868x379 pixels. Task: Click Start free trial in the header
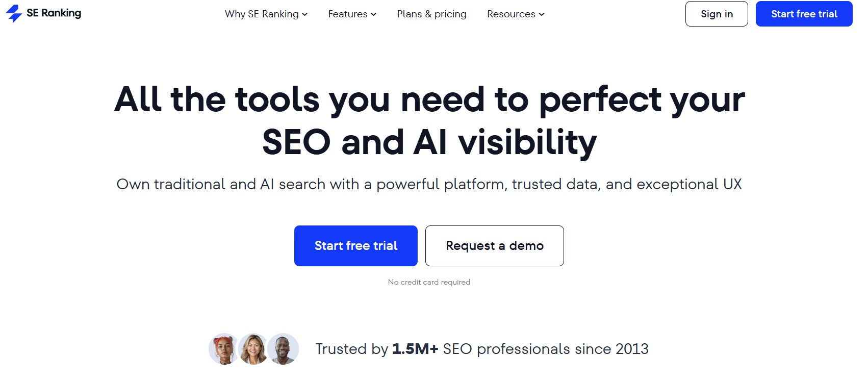pos(804,14)
